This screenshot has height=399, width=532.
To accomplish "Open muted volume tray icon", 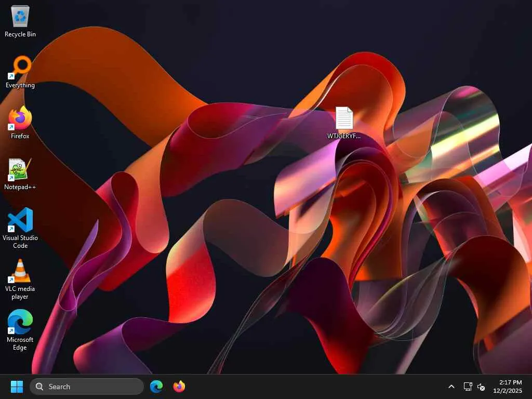I will 481,387.
